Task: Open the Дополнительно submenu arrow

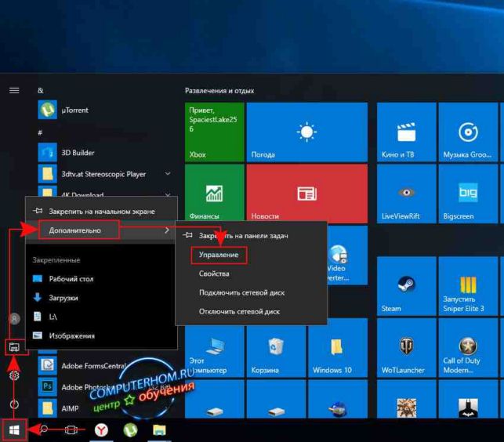Action: 166,230
